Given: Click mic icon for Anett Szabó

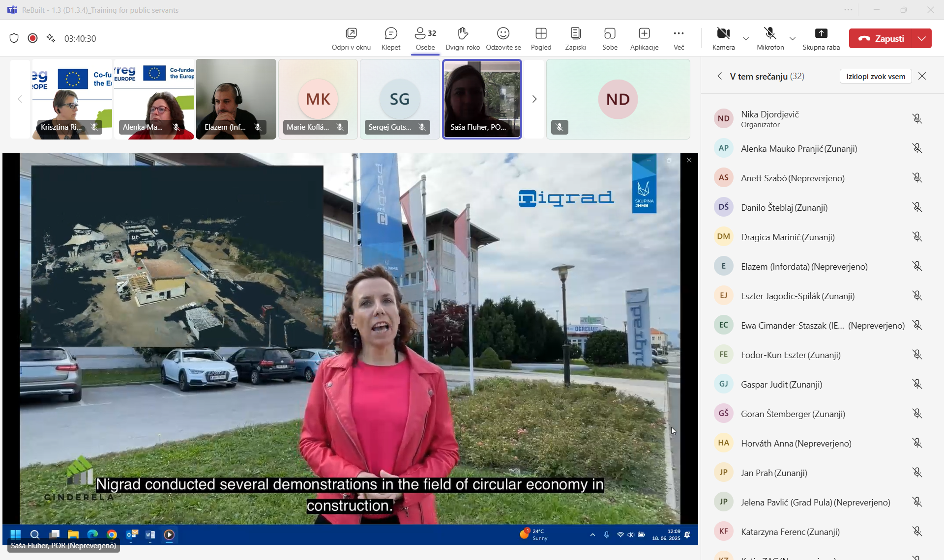Looking at the screenshot, I should point(917,177).
